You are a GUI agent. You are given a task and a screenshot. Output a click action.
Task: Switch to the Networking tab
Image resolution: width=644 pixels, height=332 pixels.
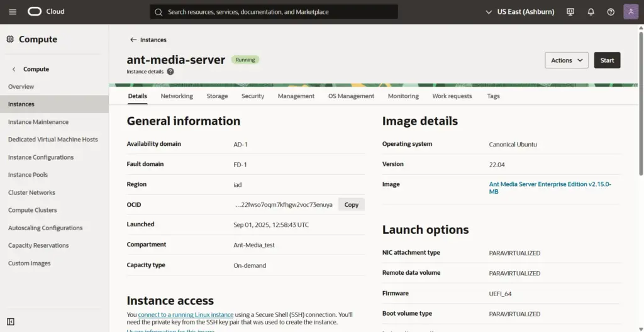[177, 96]
